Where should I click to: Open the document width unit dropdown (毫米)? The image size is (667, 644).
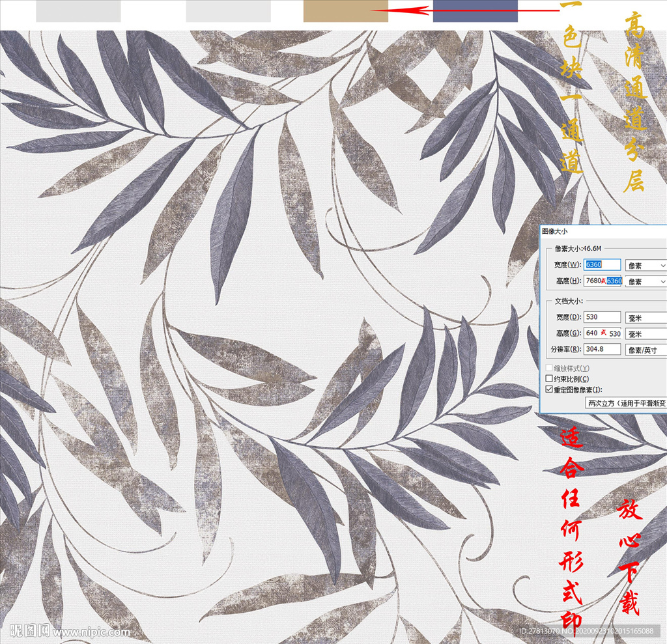point(646,318)
